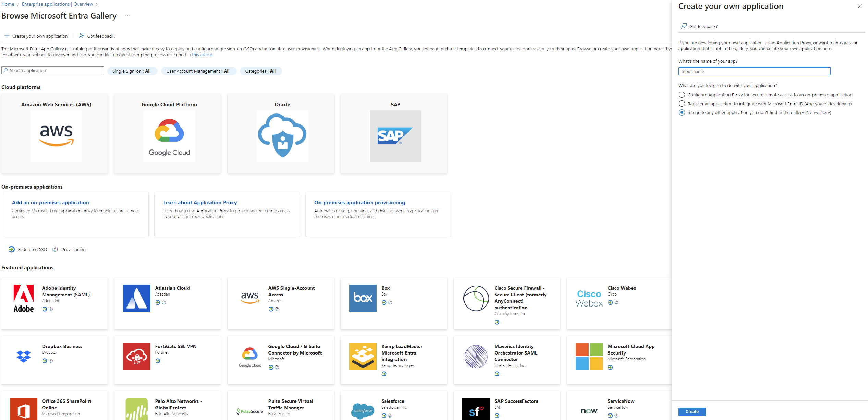Click the FortiGate SSL VPN icon
This screenshot has width=868, height=420.
(x=136, y=356)
